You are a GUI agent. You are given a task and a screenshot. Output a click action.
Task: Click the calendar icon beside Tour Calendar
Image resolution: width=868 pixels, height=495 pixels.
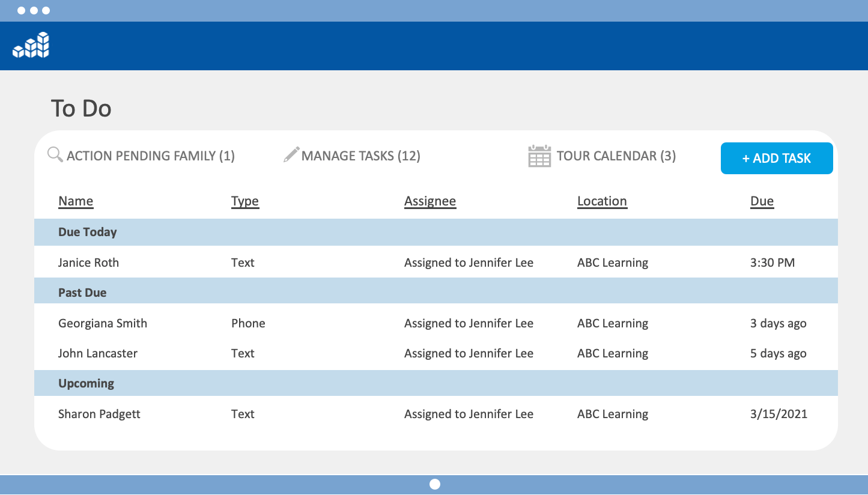pyautogui.click(x=539, y=156)
